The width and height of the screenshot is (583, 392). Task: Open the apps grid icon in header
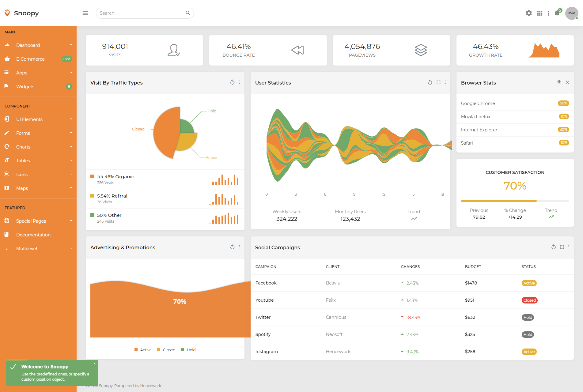click(540, 13)
